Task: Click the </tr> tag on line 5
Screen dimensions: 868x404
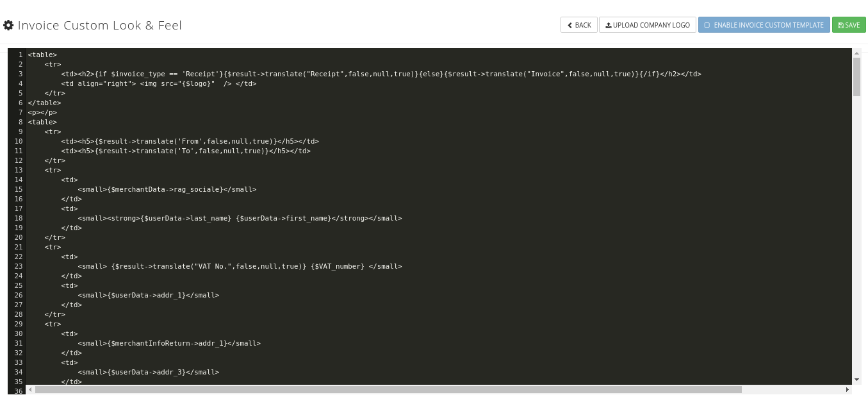Action: [55, 93]
